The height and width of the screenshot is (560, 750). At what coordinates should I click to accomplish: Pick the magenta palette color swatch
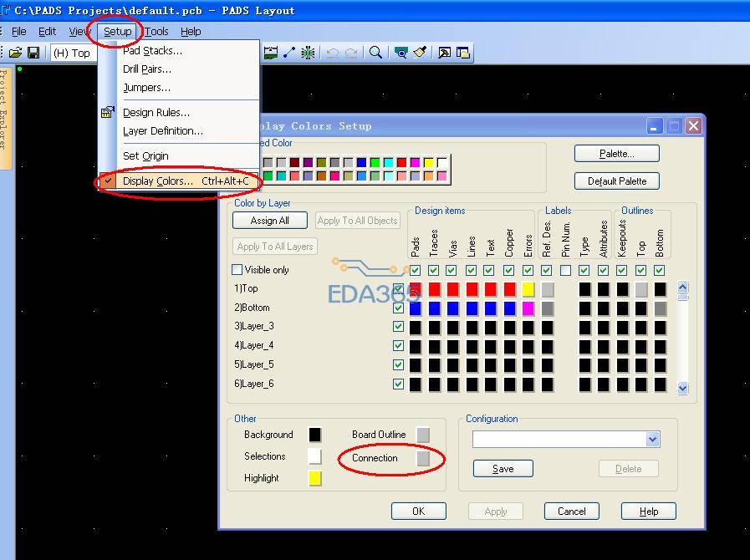coord(416,163)
